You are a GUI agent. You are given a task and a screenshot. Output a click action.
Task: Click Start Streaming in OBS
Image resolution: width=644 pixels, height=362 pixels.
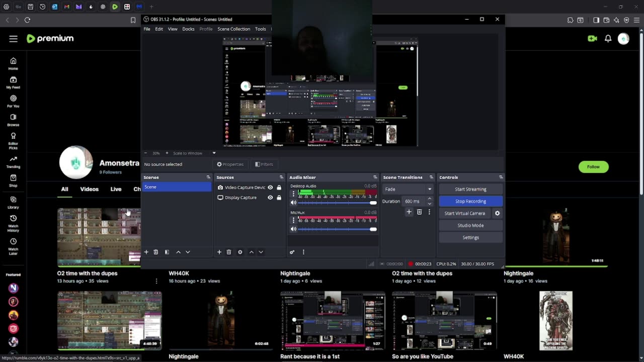(x=470, y=189)
